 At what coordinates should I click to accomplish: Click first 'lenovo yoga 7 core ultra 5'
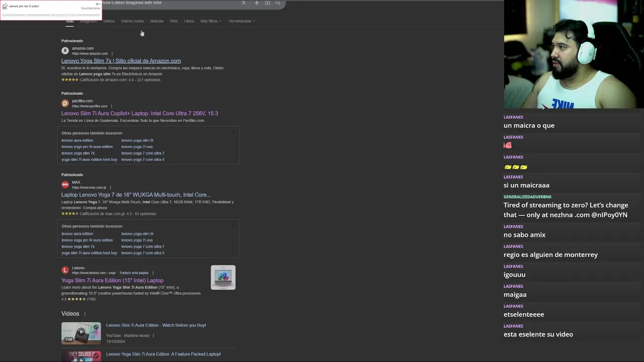coord(143,159)
